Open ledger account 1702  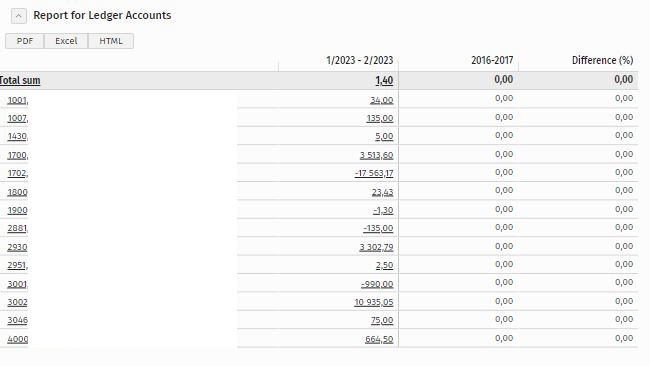(18, 173)
